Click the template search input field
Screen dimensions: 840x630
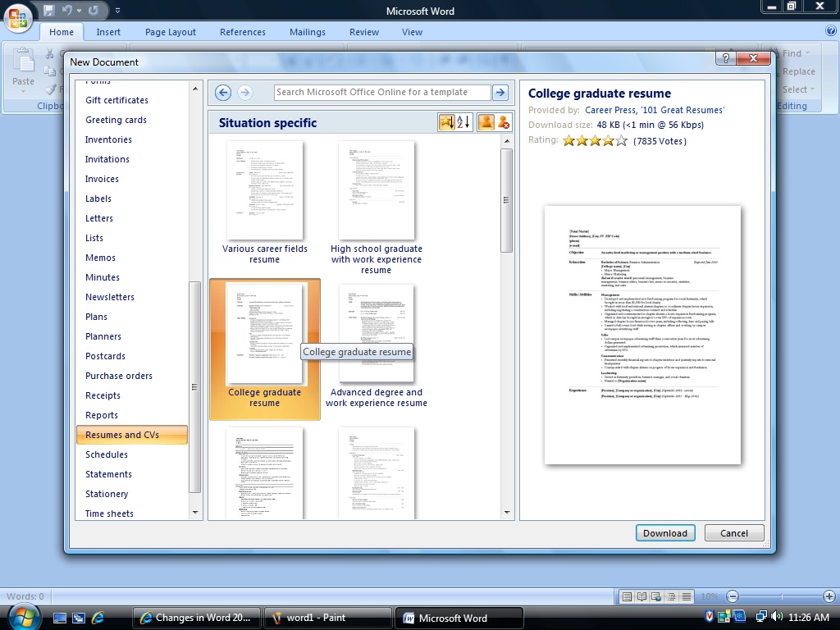coord(382,92)
